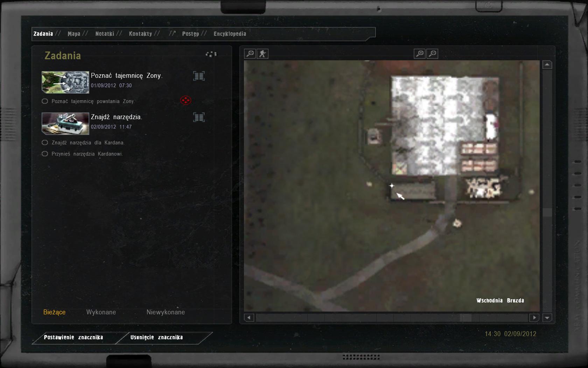The height and width of the screenshot is (368, 588).
Task: Click map horizontal scrollbar left arrow
Action: click(x=249, y=318)
